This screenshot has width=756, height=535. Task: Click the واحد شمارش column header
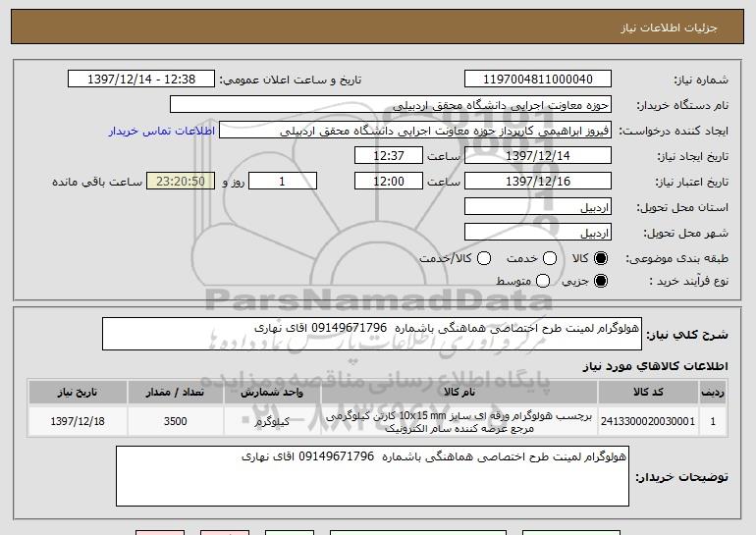click(x=272, y=393)
